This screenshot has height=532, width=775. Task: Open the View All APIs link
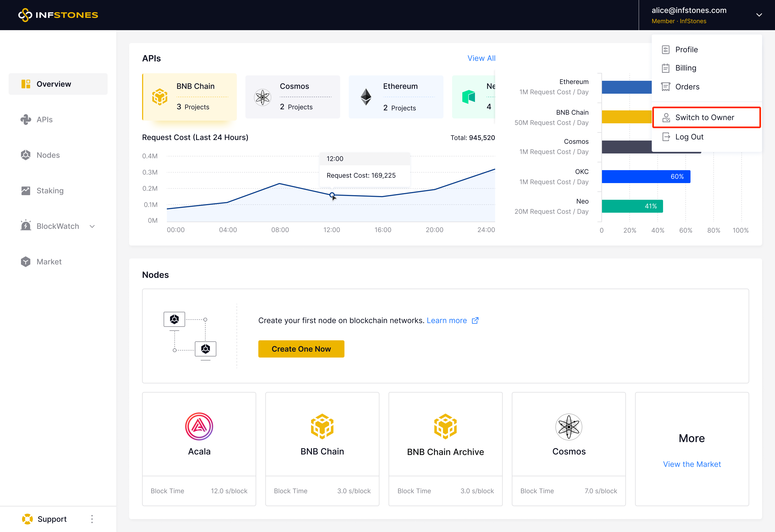pos(481,58)
